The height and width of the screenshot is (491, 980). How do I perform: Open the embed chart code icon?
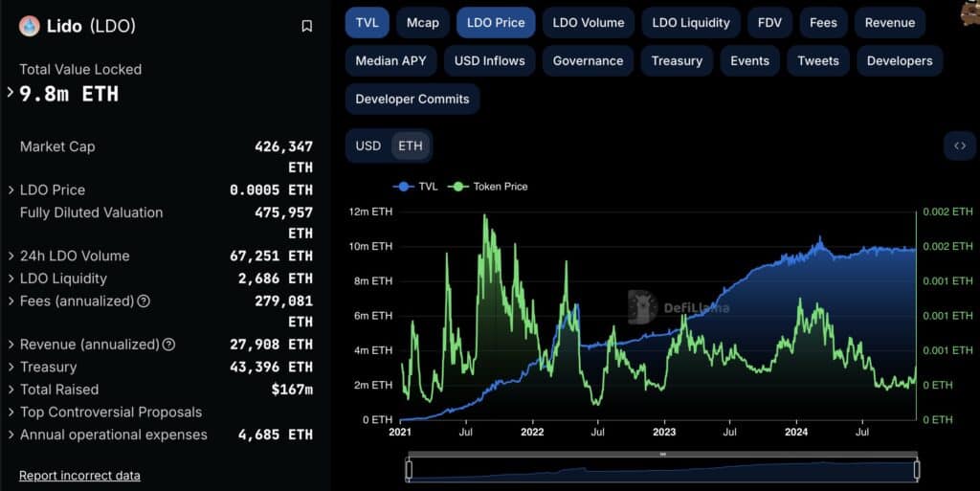[960, 145]
